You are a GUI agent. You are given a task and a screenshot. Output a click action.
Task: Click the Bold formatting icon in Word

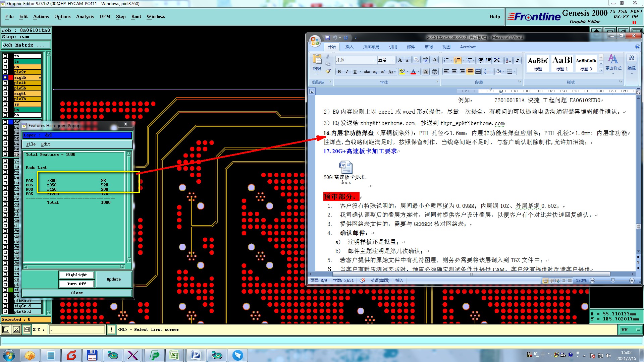[x=339, y=72]
